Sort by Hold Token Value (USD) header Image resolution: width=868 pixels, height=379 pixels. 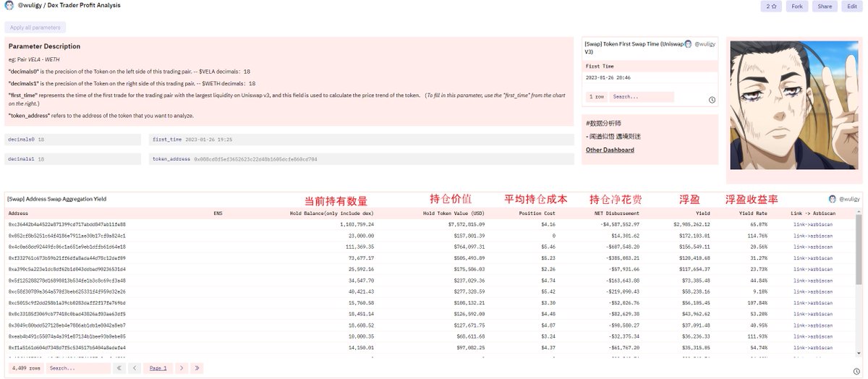(454, 213)
